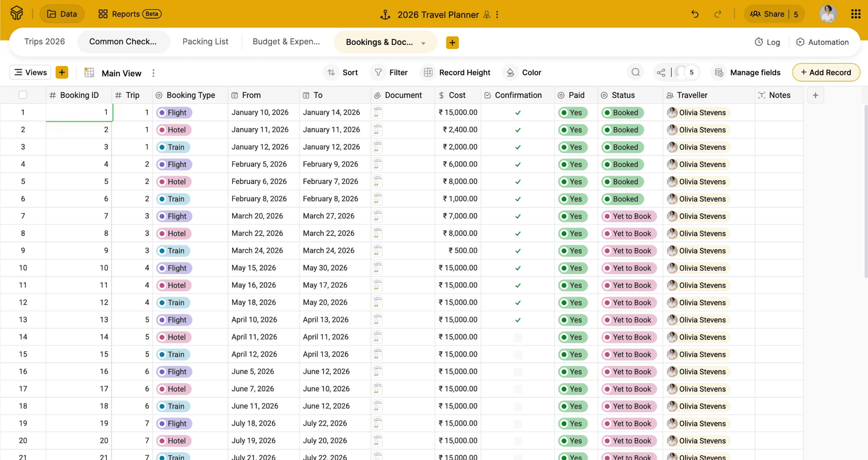Open the search magnifier icon
This screenshot has height=460, width=868.
click(635, 72)
